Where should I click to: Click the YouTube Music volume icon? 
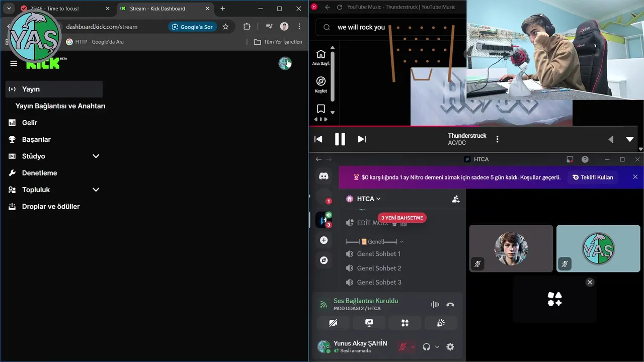[x=611, y=139]
